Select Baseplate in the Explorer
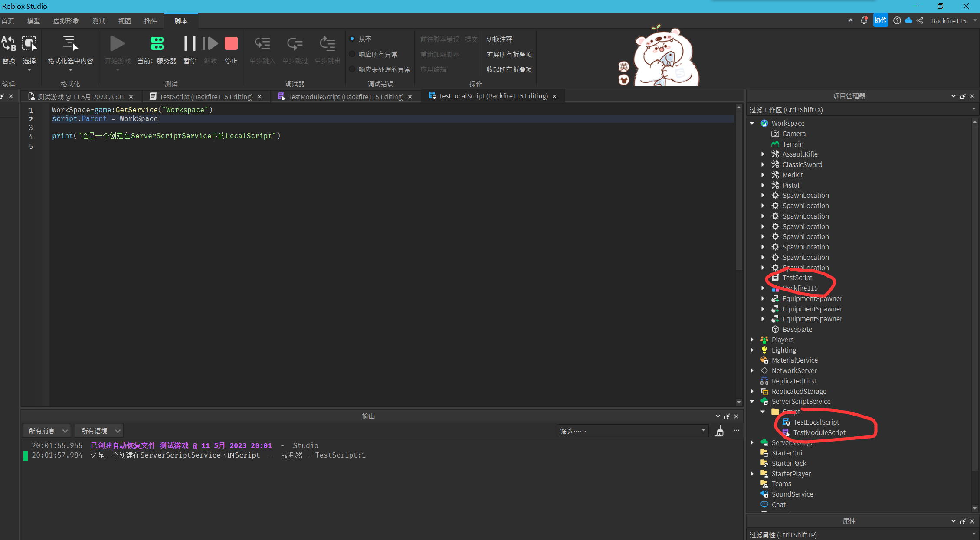 (797, 329)
